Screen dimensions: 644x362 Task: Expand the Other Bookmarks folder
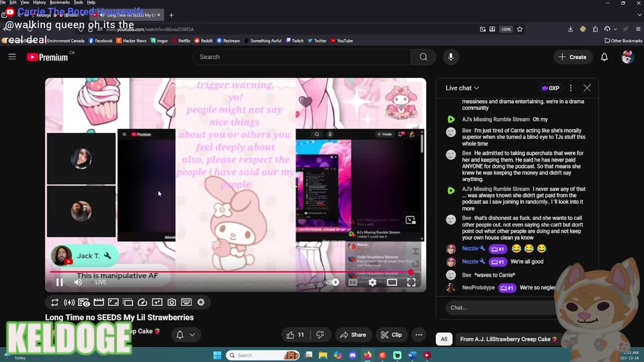[x=623, y=41]
